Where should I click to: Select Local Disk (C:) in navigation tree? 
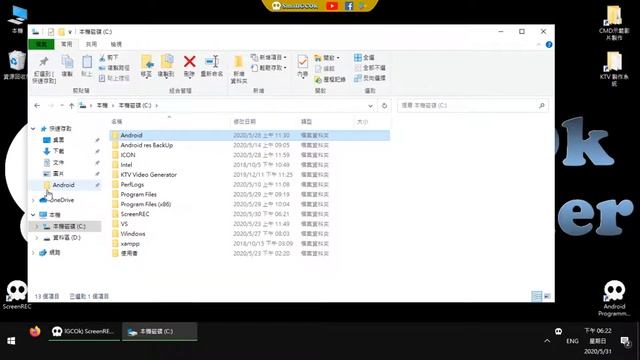pyautogui.click(x=69, y=226)
